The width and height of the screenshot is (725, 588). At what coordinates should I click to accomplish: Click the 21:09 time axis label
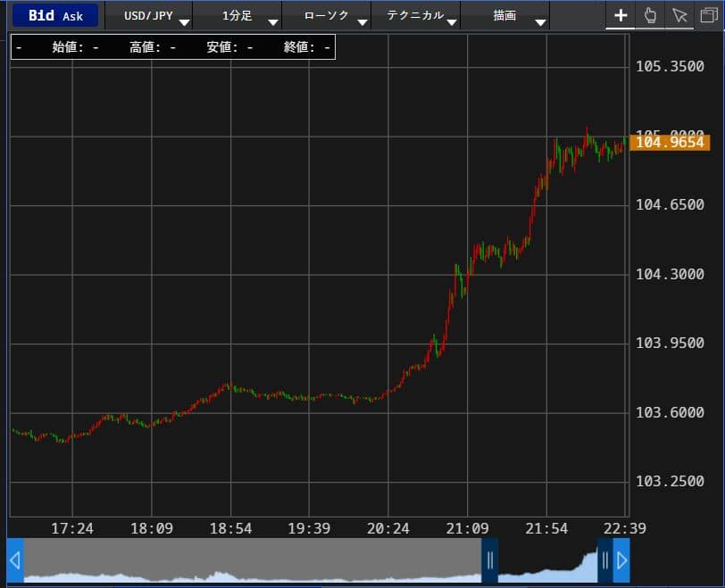tap(467, 528)
